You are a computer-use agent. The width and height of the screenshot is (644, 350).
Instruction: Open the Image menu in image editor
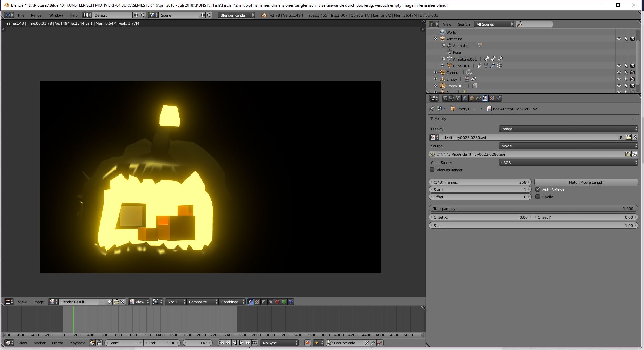[38, 302]
